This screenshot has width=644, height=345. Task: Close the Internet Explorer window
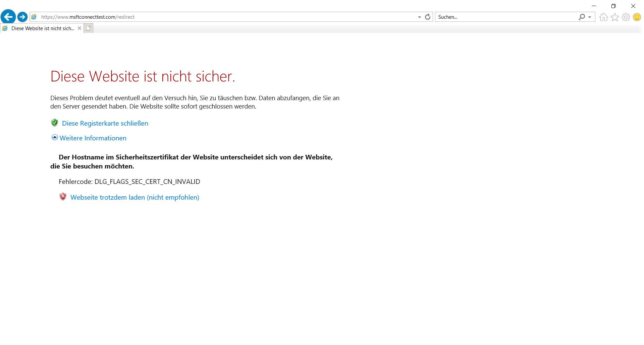point(633,6)
